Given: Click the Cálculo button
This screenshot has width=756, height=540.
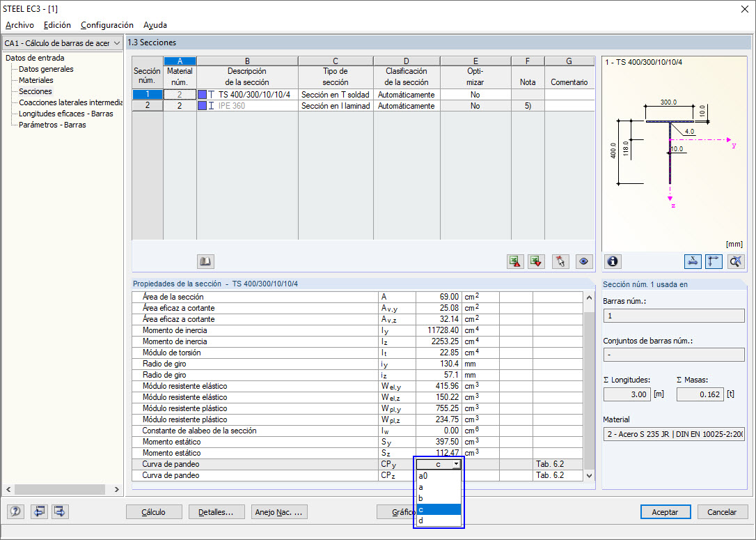Looking at the screenshot, I should 154,512.
